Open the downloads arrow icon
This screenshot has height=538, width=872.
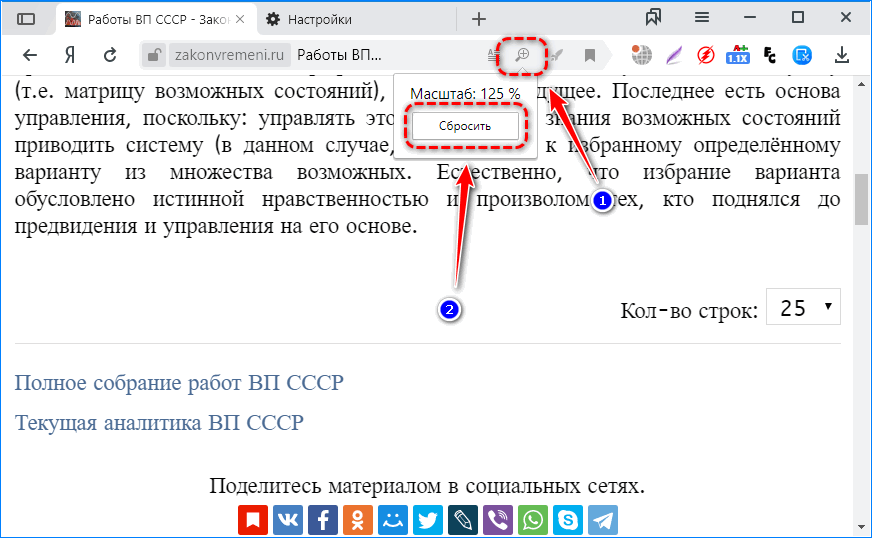[x=842, y=55]
